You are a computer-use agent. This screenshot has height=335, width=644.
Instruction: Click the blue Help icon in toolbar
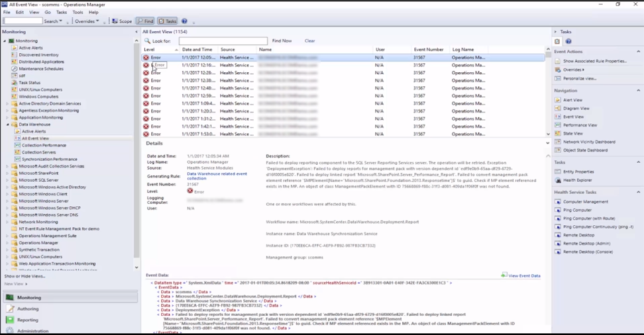(x=184, y=21)
